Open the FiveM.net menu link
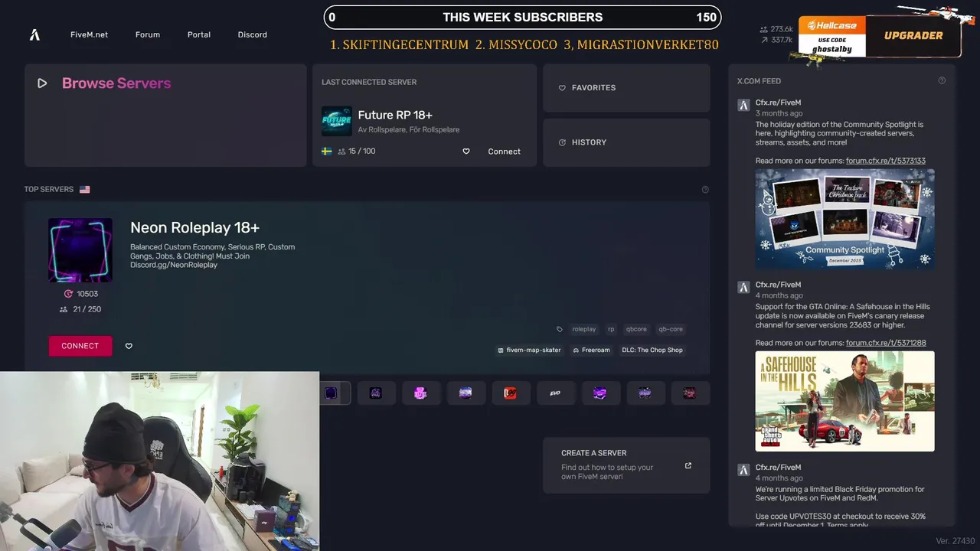 pyautogui.click(x=89, y=34)
